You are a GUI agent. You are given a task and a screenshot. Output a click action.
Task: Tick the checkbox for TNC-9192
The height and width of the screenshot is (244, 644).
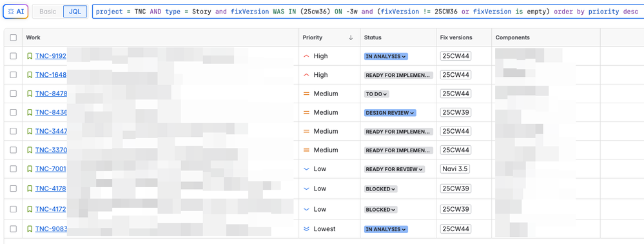[x=14, y=56]
